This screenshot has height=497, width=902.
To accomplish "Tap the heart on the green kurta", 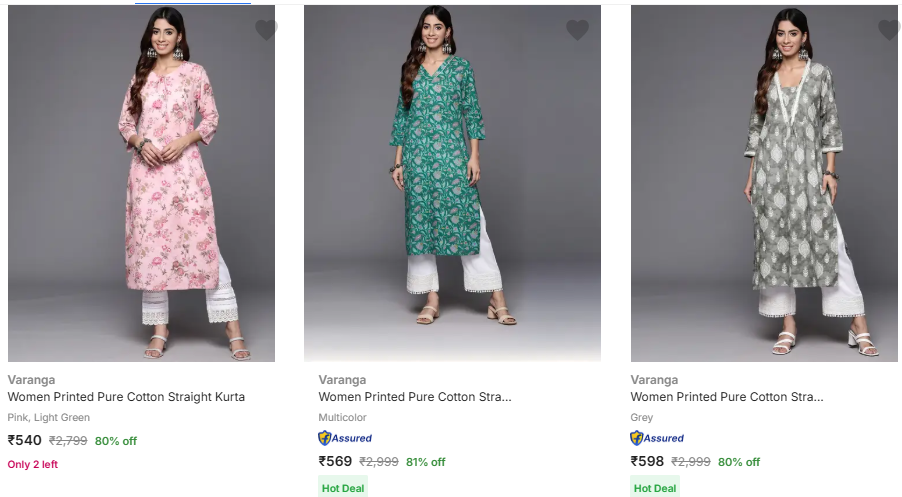I will click(577, 30).
